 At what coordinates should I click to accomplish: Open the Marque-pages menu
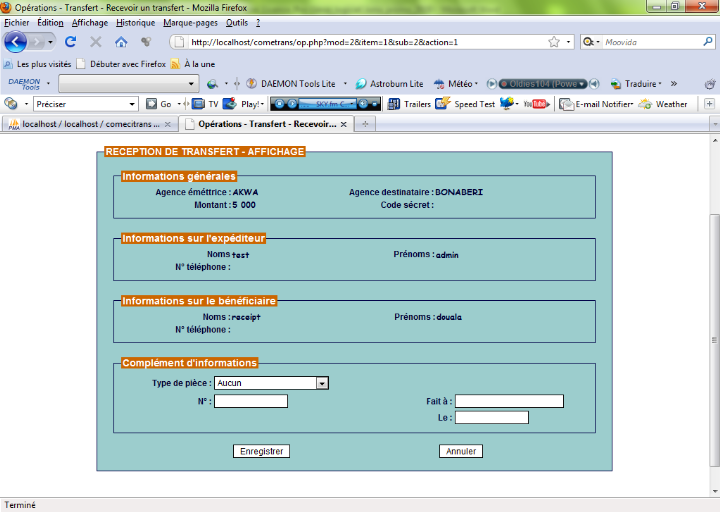point(191,22)
